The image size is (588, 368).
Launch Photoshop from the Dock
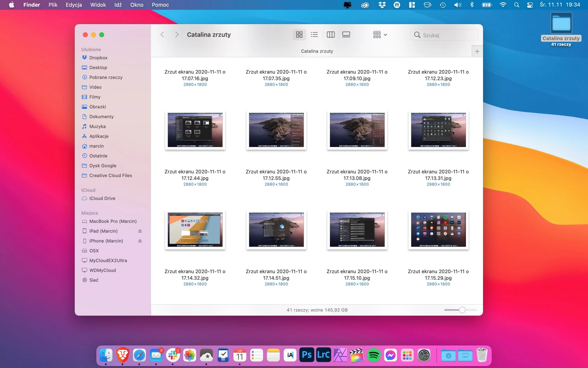tap(307, 355)
